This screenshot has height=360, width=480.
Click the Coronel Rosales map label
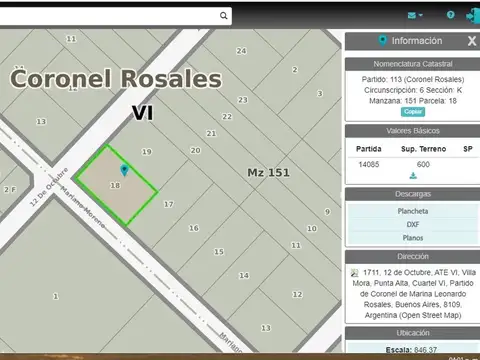116,79
